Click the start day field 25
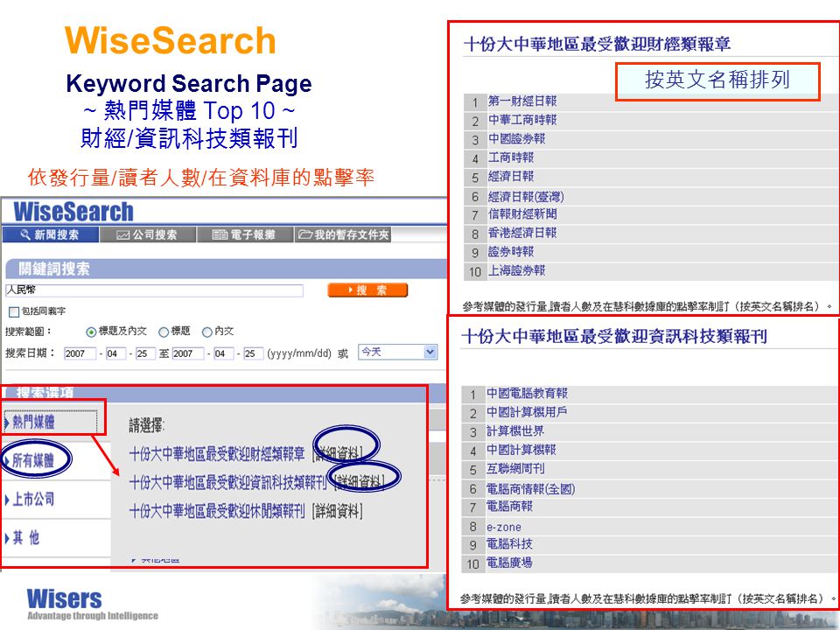Image resolution: width=840 pixels, height=630 pixels. tap(144, 353)
